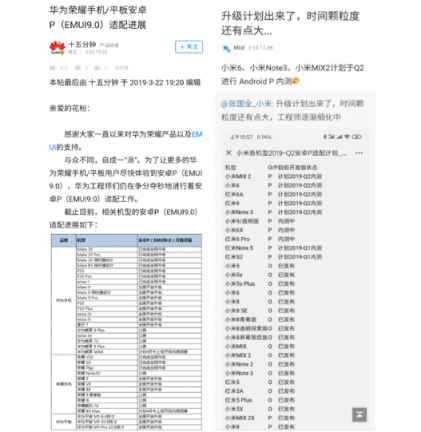Select the 红米6 Pro row

point(260,239)
